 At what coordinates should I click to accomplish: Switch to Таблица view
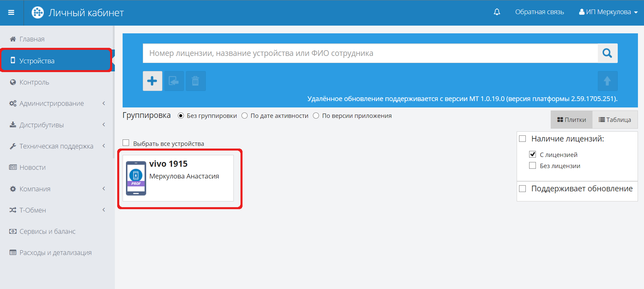coord(615,120)
